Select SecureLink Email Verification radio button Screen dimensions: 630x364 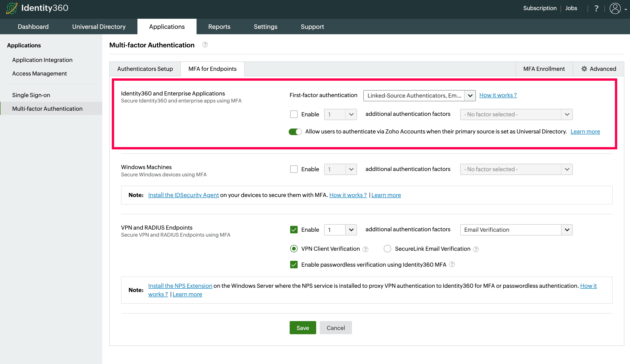pos(387,249)
